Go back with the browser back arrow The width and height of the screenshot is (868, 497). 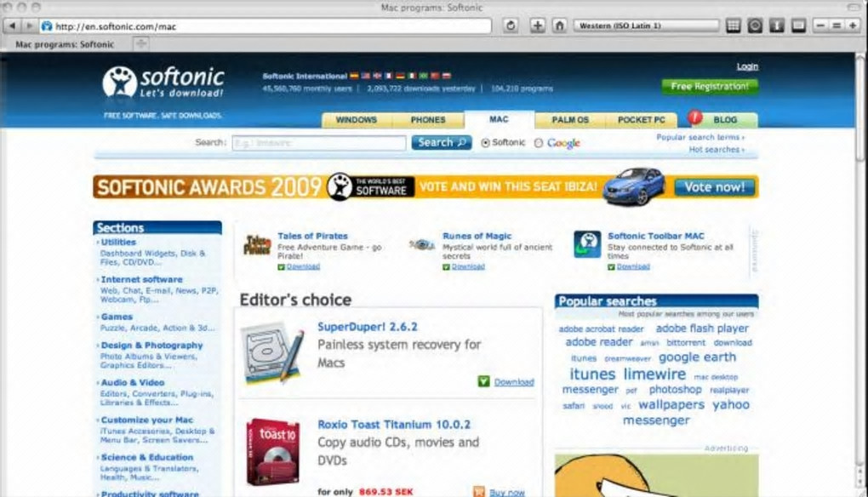(x=12, y=26)
